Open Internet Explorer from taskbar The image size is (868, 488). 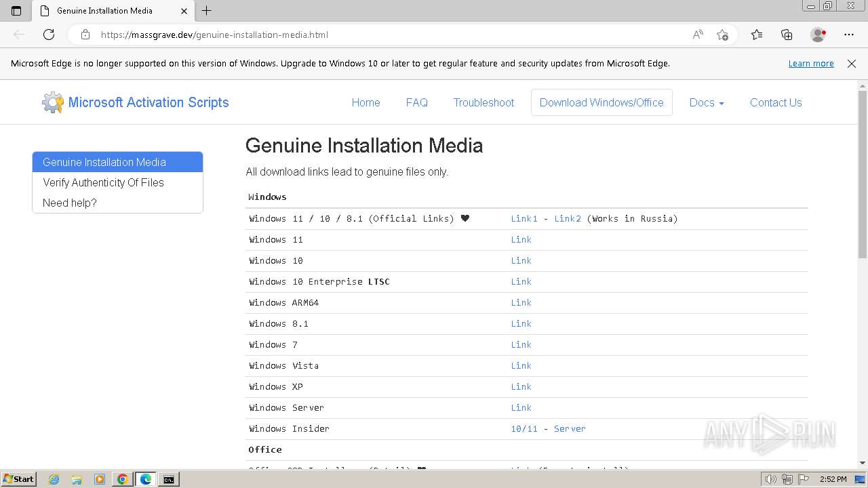(x=54, y=479)
